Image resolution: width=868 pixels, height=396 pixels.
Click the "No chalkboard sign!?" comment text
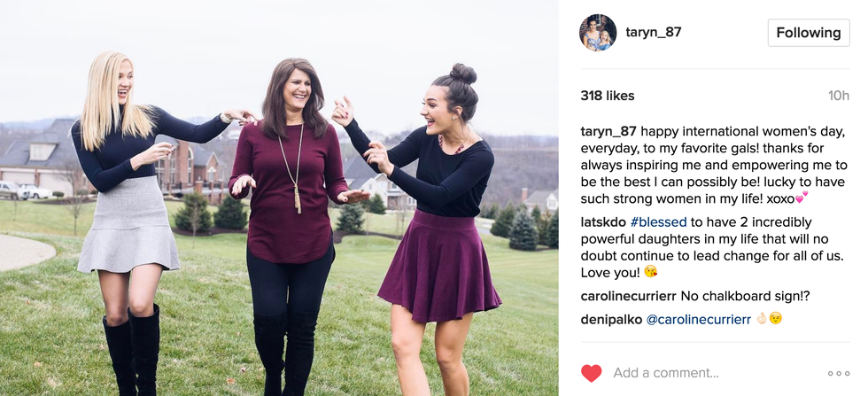[x=745, y=296]
